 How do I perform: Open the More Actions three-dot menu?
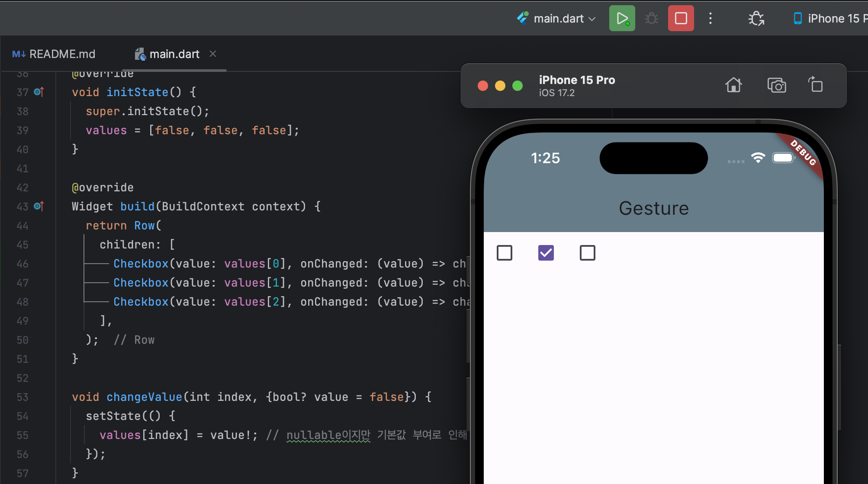point(710,19)
